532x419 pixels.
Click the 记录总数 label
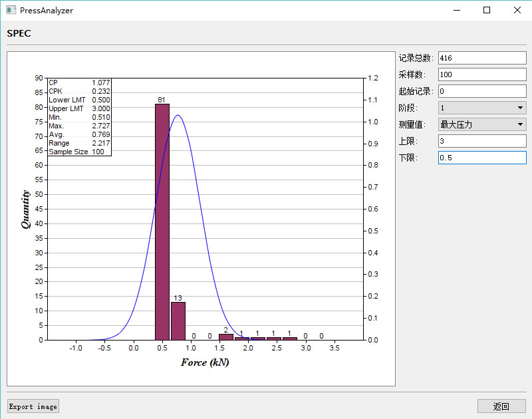click(x=416, y=58)
